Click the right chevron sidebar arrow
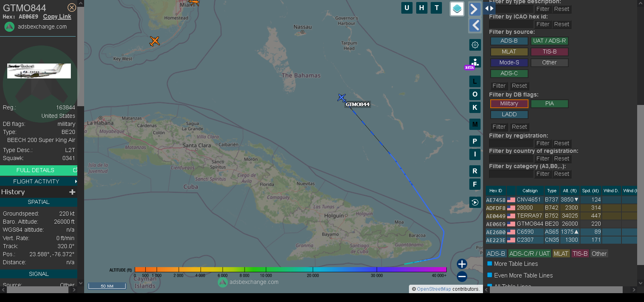 tap(475, 9)
